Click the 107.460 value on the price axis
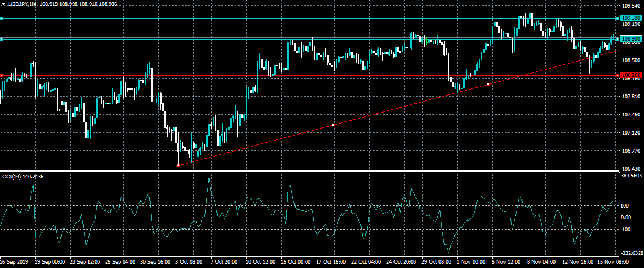The width and height of the screenshot is (644, 268). tap(632, 115)
